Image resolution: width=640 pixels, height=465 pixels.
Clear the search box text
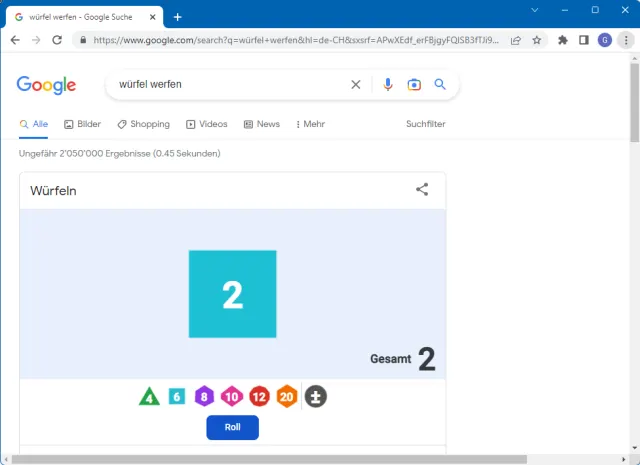[356, 85]
